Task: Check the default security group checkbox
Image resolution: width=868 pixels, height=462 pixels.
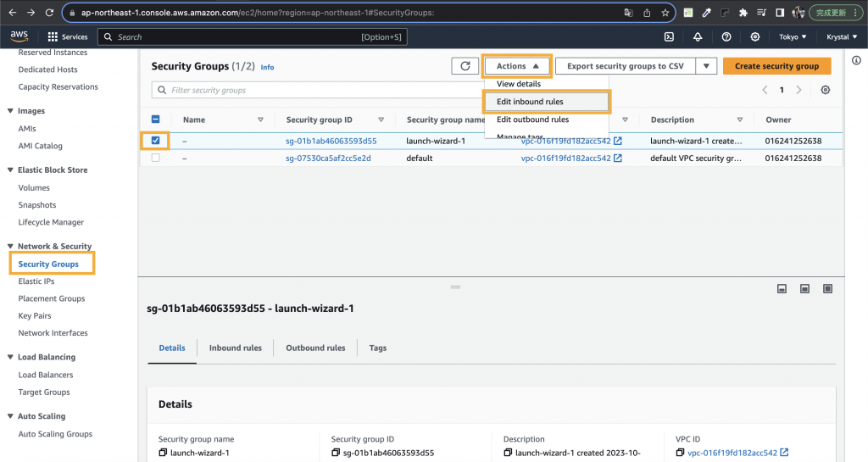Action: [x=156, y=158]
